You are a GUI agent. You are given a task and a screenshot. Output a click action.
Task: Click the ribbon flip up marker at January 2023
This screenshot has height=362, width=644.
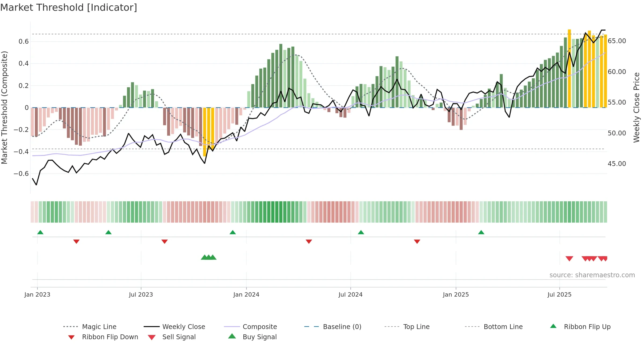coord(40,232)
